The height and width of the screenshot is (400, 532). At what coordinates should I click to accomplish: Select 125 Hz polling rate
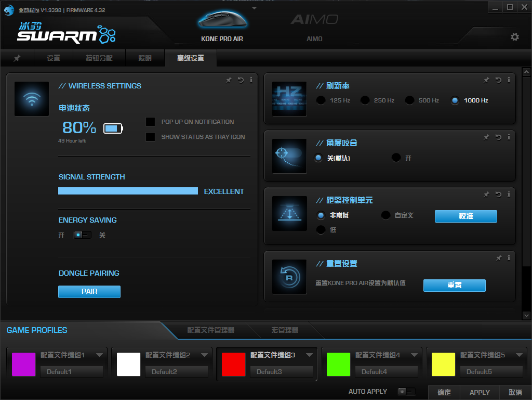coord(321,100)
